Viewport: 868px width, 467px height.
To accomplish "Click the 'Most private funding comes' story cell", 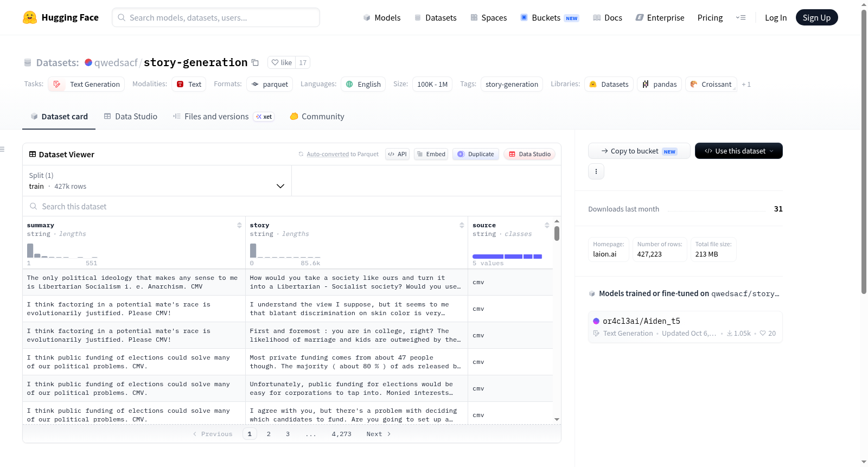I will (x=356, y=362).
